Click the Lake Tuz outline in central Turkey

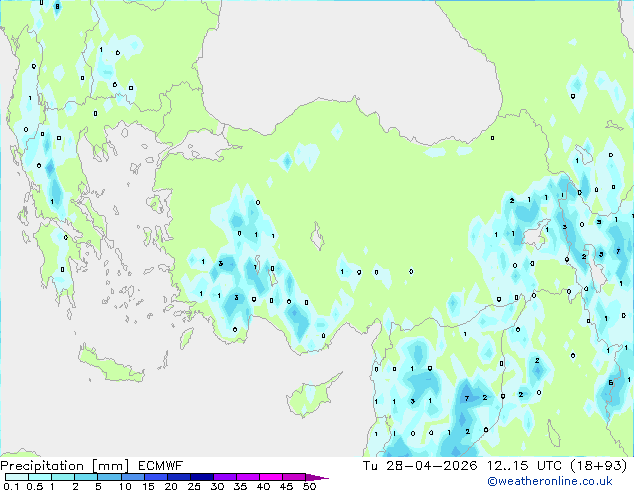317,237
